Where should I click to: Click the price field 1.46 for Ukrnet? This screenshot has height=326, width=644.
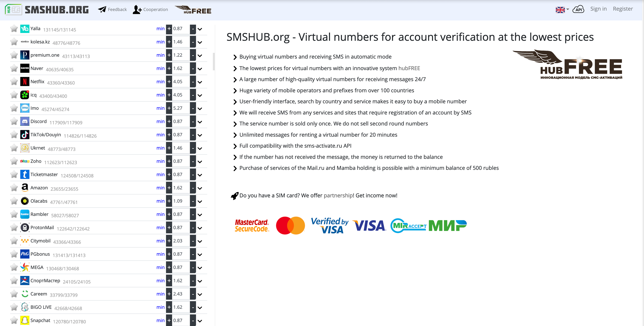pos(181,148)
